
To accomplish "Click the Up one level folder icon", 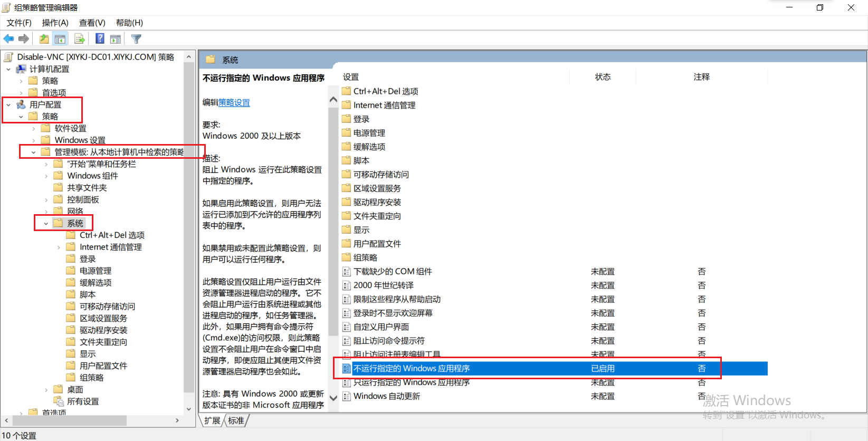I will 44,39.
